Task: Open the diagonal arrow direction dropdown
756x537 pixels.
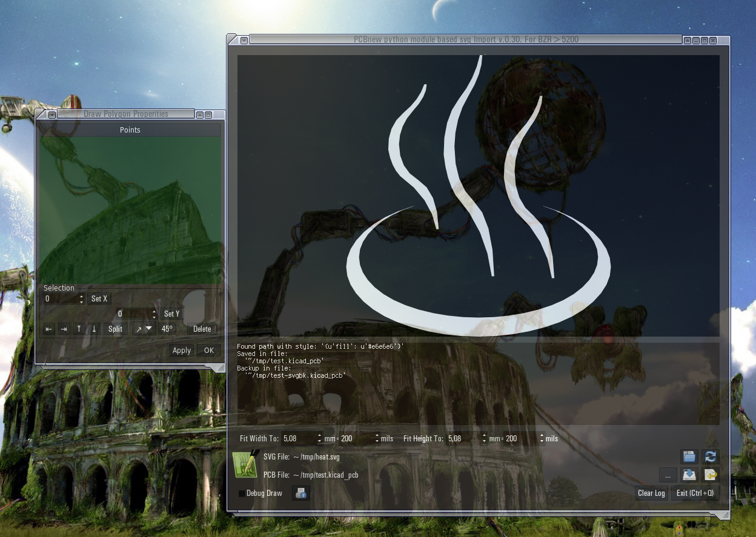Action: [x=144, y=329]
